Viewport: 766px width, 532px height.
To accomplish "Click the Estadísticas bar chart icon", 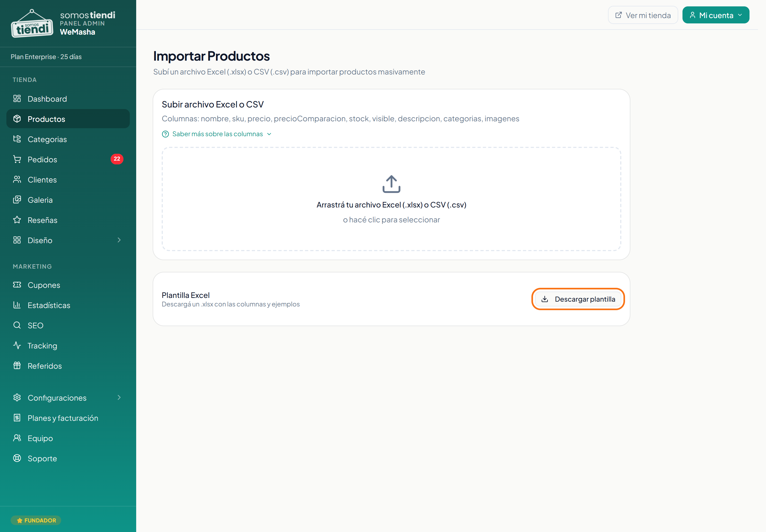I will pyautogui.click(x=17, y=305).
